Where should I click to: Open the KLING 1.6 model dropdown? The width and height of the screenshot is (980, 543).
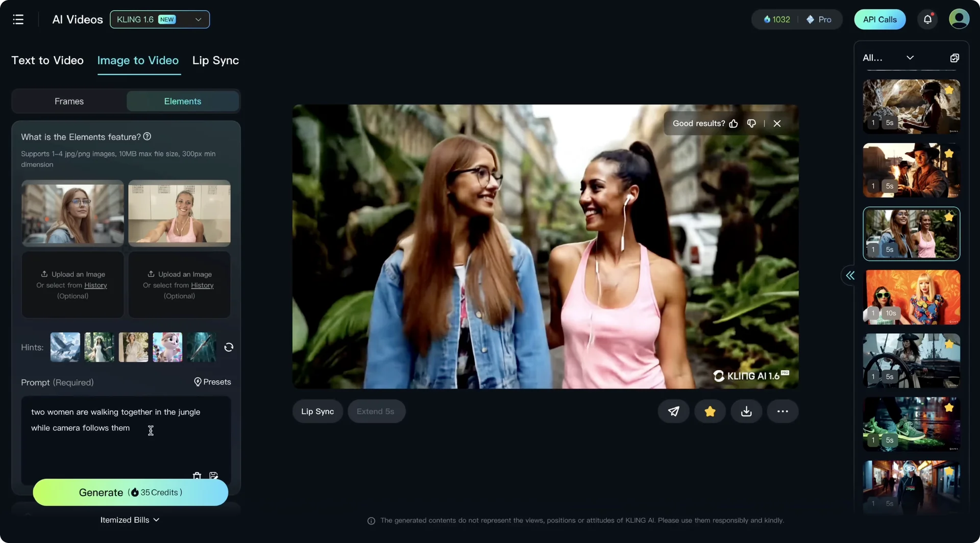point(159,19)
